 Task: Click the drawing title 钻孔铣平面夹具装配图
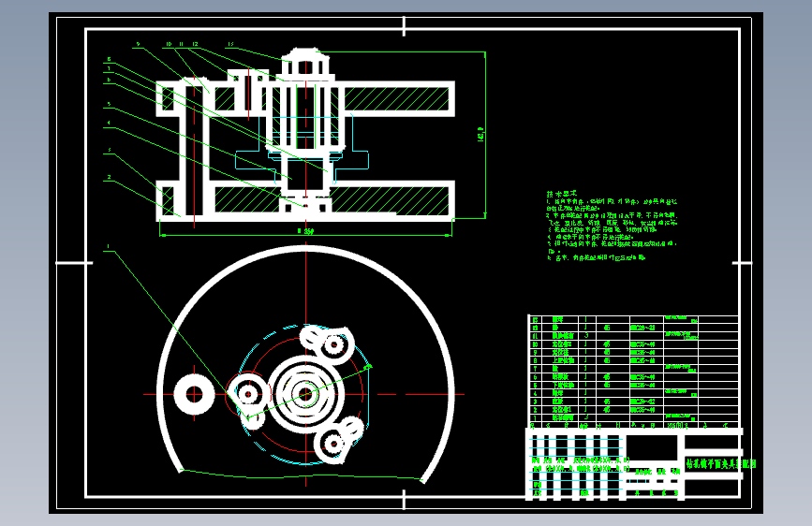[721, 464]
